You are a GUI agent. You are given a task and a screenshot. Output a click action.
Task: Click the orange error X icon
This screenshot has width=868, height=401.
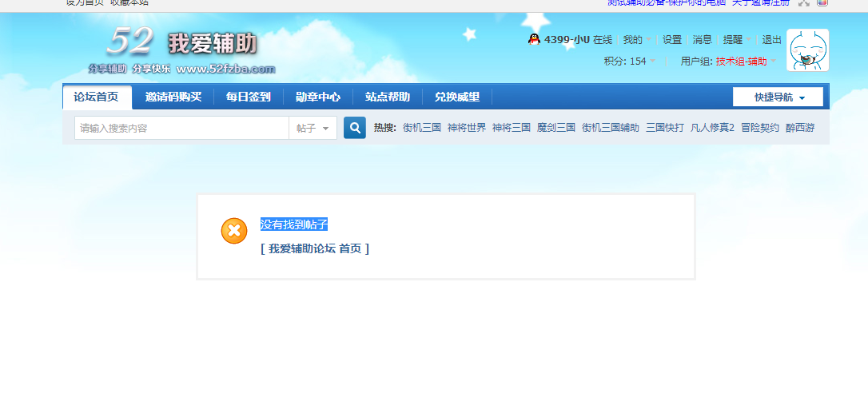234,231
